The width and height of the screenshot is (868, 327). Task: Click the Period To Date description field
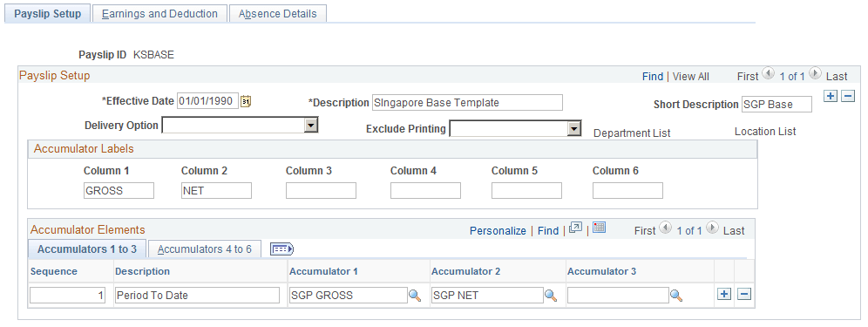[x=197, y=296]
